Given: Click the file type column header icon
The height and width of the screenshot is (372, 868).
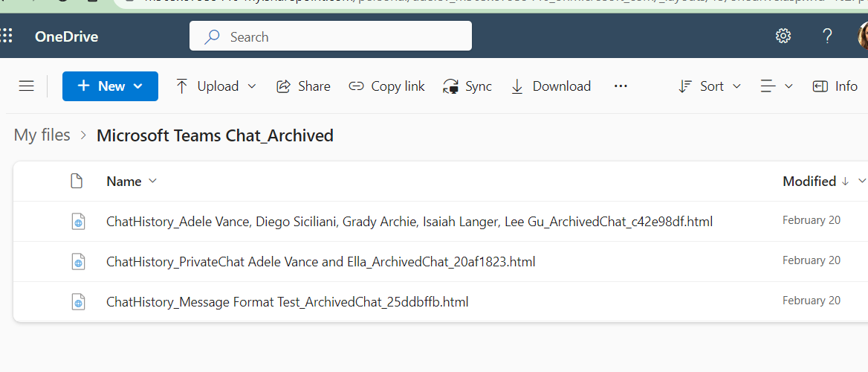Looking at the screenshot, I should (76, 181).
